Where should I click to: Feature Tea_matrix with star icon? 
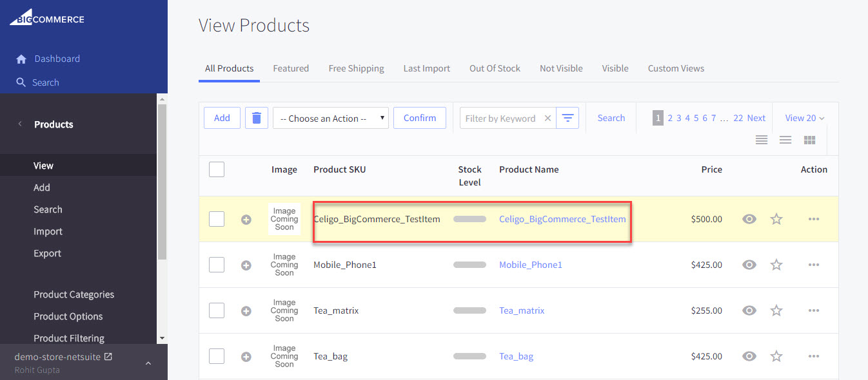click(776, 310)
